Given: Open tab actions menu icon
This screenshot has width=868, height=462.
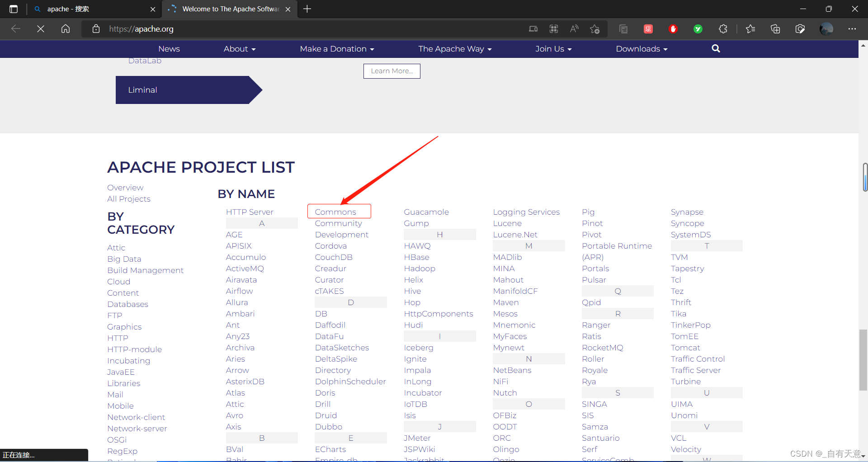Looking at the screenshot, I should point(14,9).
